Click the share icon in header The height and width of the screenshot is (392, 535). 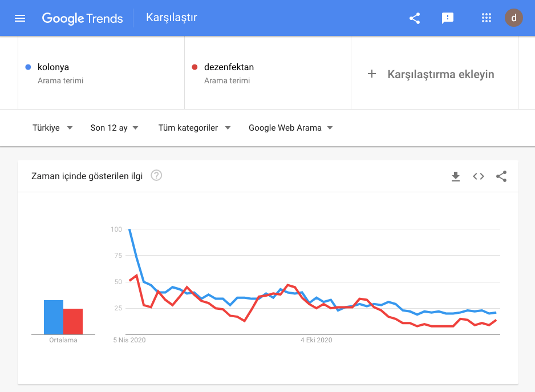[x=415, y=18]
